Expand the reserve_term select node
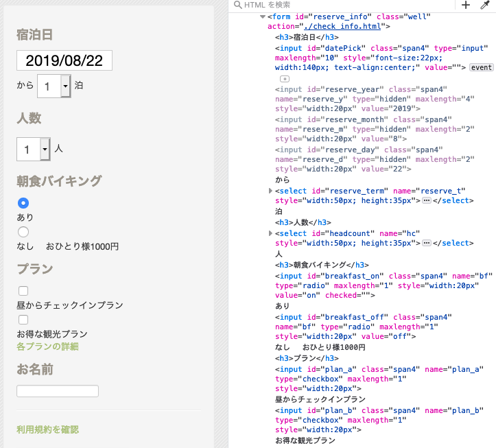496x448 pixels. coord(270,191)
